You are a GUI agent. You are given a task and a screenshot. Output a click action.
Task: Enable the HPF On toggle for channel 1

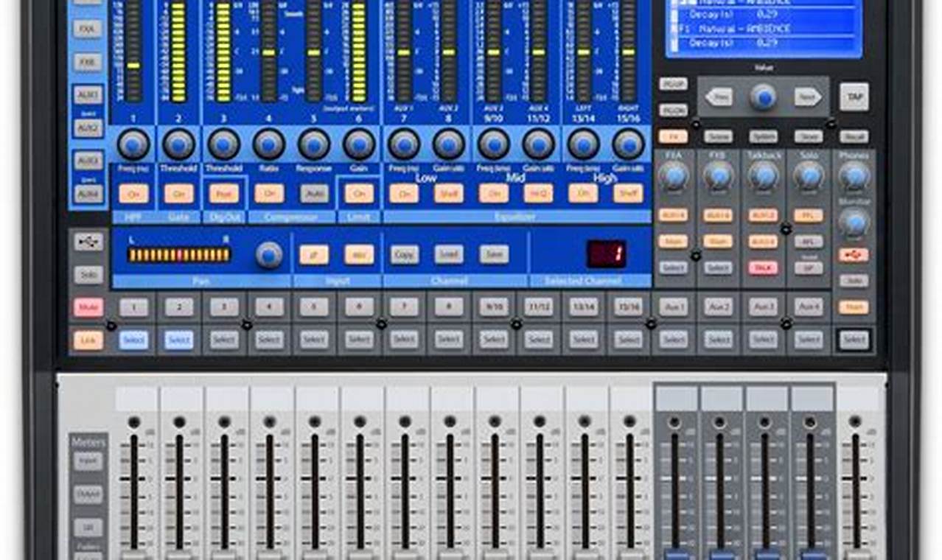133,192
